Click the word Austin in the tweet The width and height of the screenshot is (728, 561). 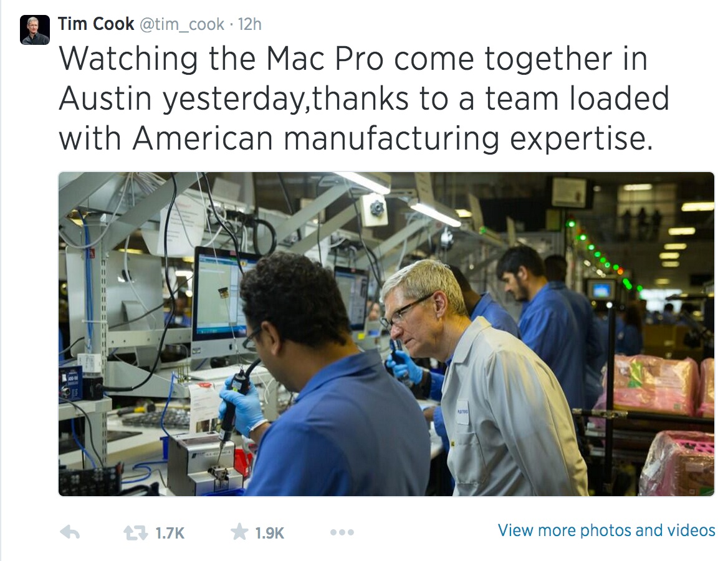105,98
